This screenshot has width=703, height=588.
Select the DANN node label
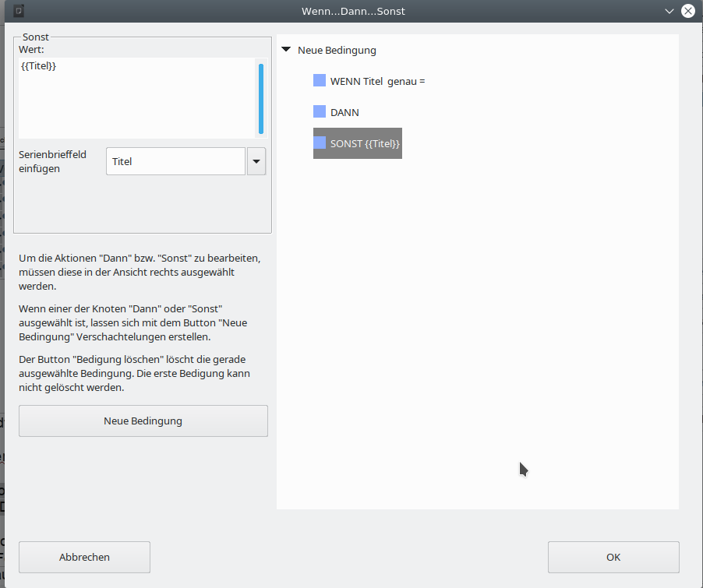click(344, 112)
